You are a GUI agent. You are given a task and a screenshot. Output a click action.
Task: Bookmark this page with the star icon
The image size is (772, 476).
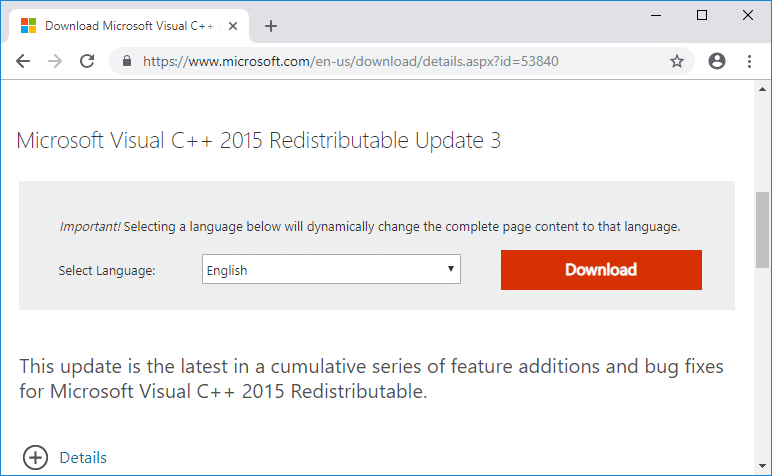pos(677,61)
